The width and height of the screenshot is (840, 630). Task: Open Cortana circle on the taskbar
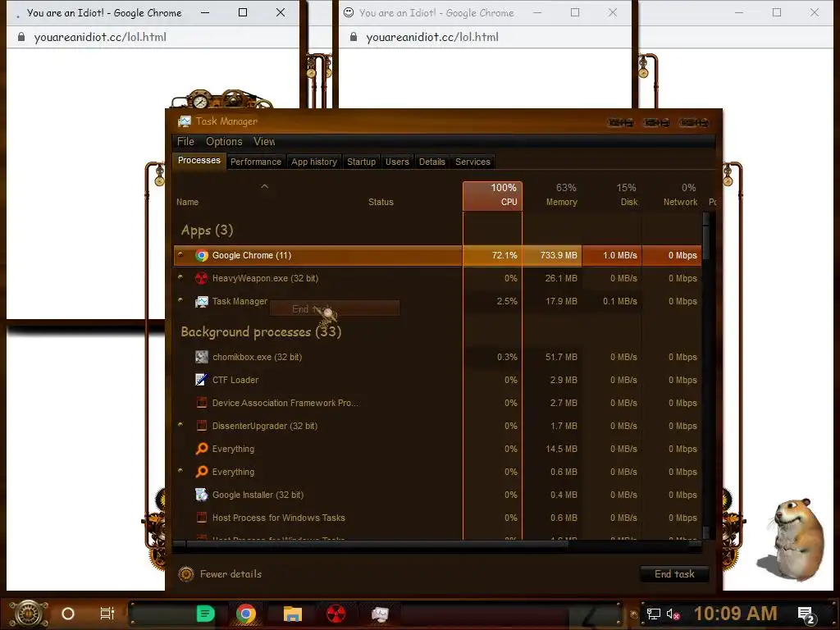[x=68, y=614]
